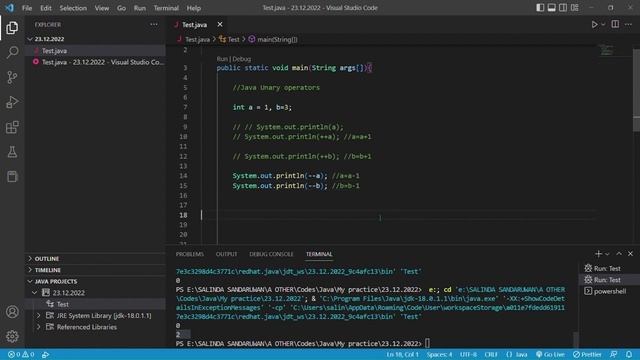The width and height of the screenshot is (640, 360).
Task: Open the Explorer view in activity bar
Action: point(12,28)
